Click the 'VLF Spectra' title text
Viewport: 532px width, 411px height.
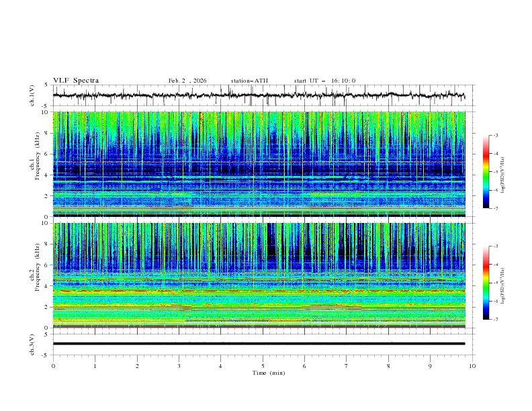coord(76,81)
